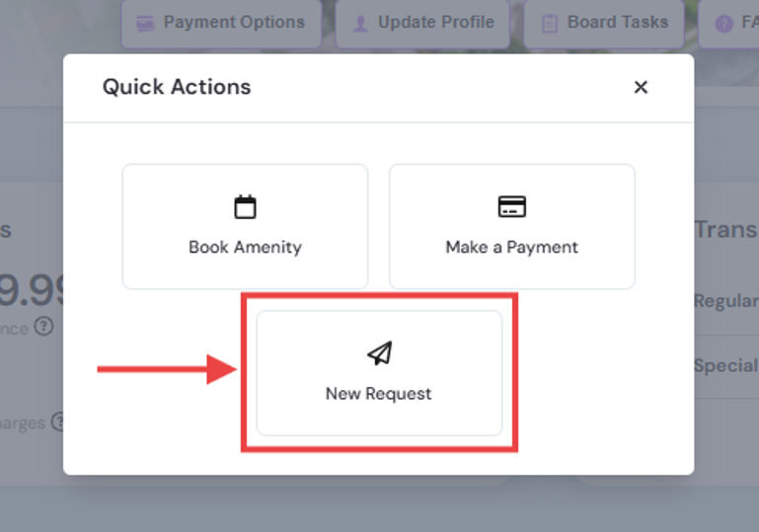The width and height of the screenshot is (759, 532).
Task: Select the Regular row behind the dialog
Action: click(x=726, y=302)
